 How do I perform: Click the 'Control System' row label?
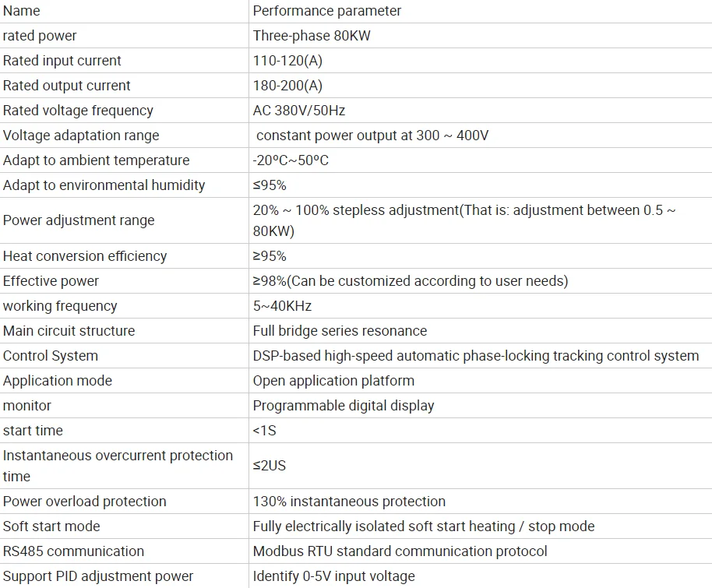pyautogui.click(x=51, y=356)
